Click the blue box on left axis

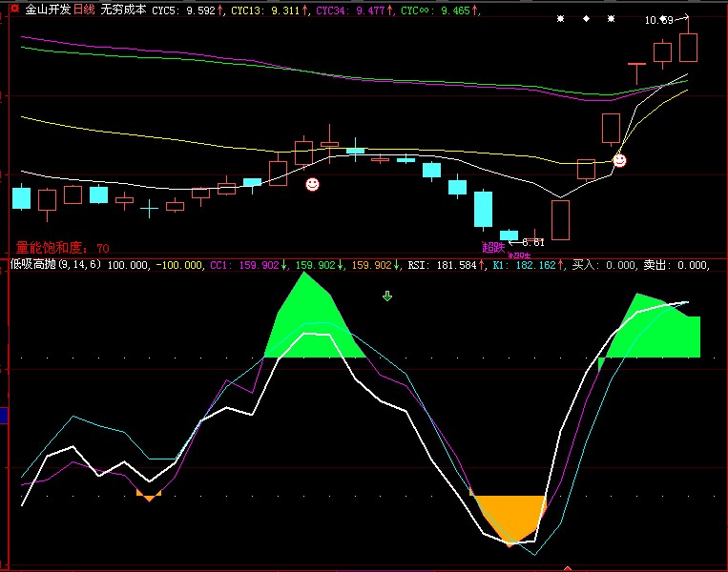point(4,416)
